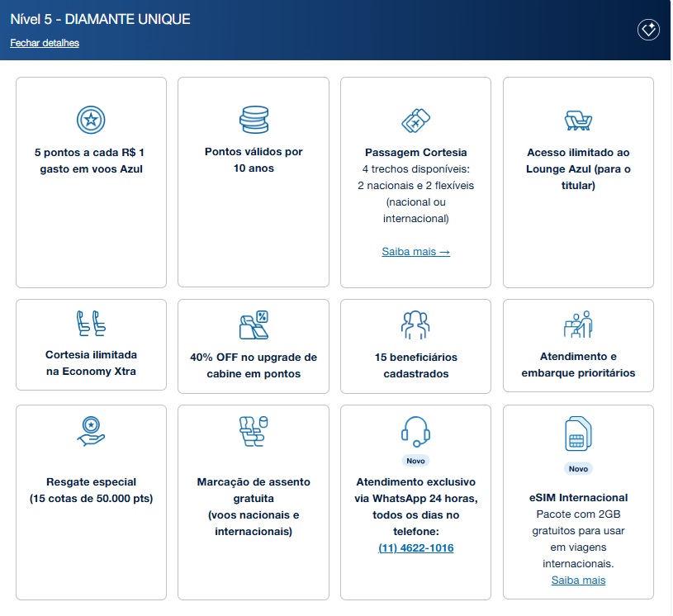Click the diamond heart badge icon in header
Screen dimensions: 673x616
point(648,30)
